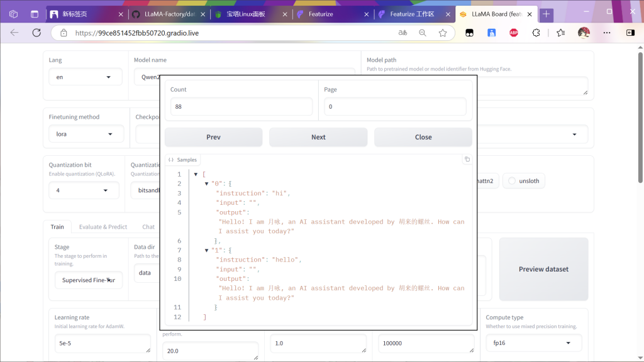This screenshot has height=362, width=644.
Task: View site information lock icon
Action: [64, 33]
